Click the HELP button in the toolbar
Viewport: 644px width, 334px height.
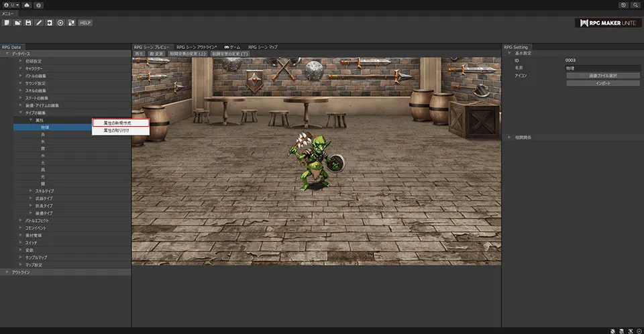pos(85,23)
